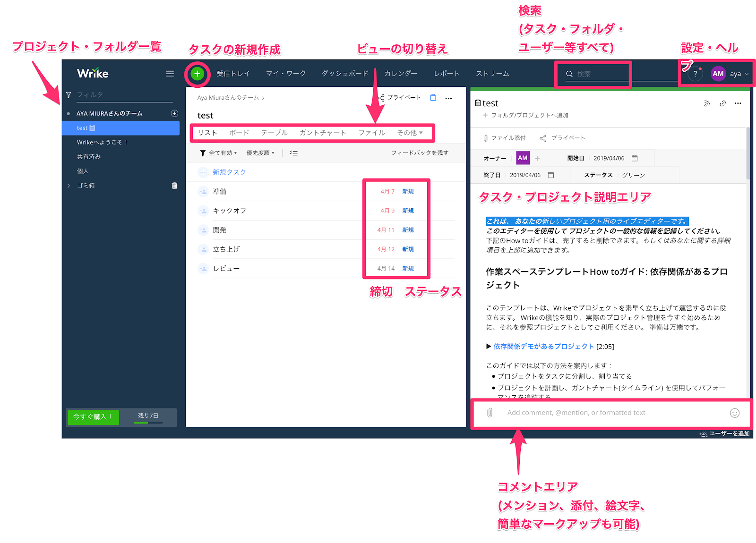The width and height of the screenshot is (756, 543).
Task: Click the detail panel vertical scrollbar
Action: pyautogui.click(x=748, y=153)
